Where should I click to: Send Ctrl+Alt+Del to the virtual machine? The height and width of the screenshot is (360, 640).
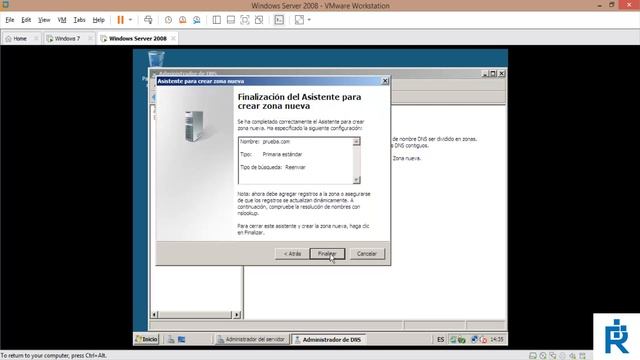pyautogui.click(x=148, y=20)
